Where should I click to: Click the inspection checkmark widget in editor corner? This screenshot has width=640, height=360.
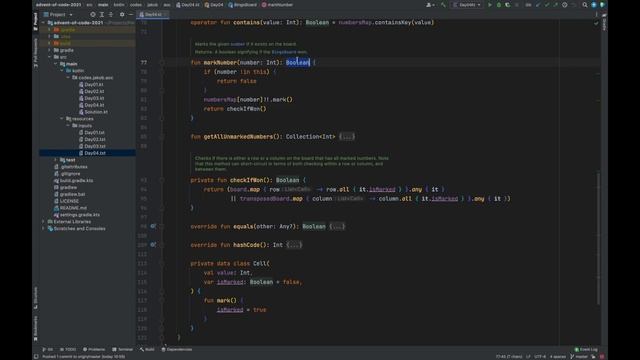[x=596, y=23]
